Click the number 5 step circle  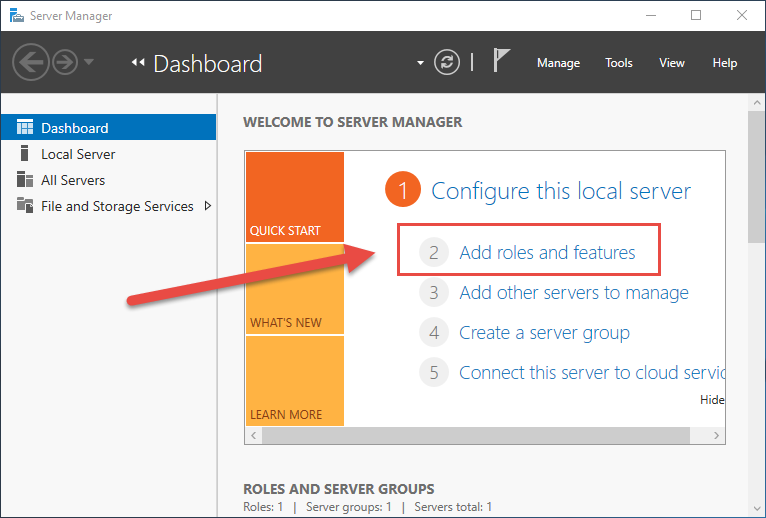click(434, 373)
